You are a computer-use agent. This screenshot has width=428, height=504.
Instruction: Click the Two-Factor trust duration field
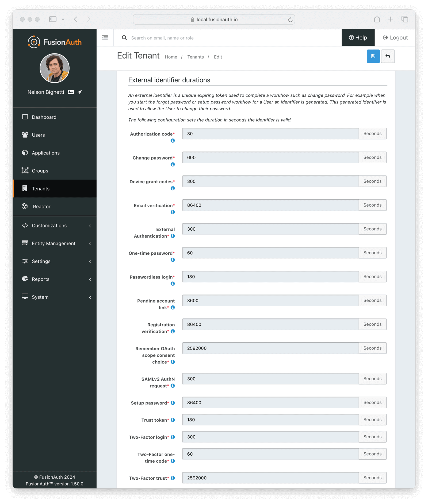[x=270, y=478]
